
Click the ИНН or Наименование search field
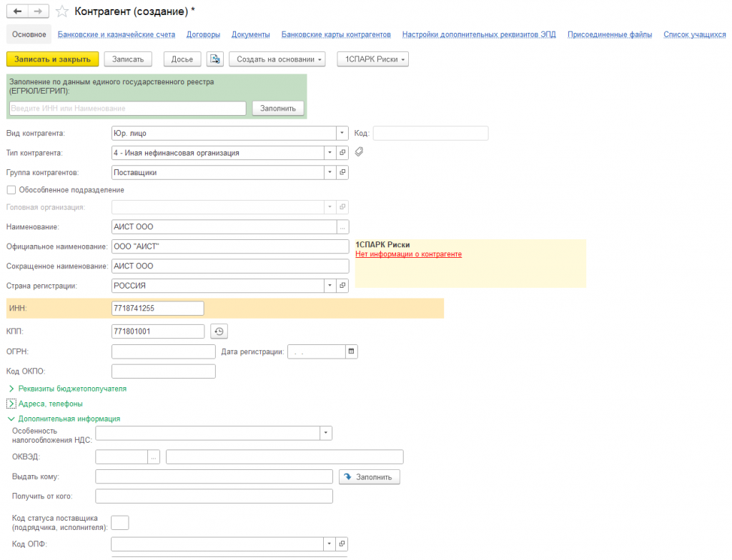click(x=127, y=109)
